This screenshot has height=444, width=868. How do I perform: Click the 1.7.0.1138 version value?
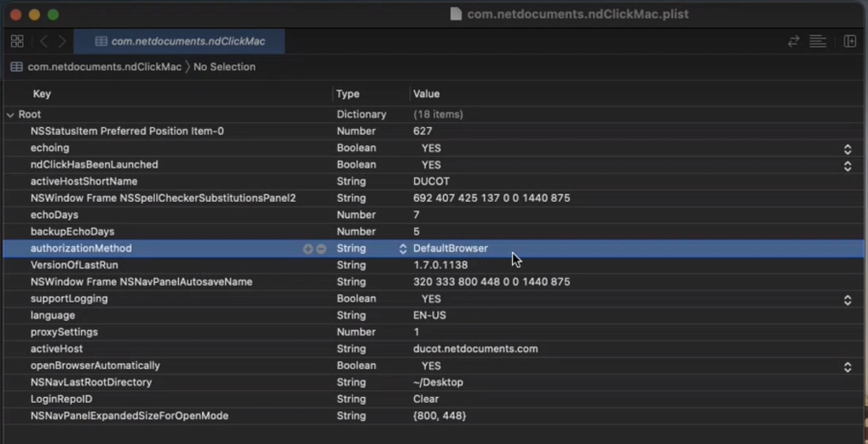tap(440, 266)
